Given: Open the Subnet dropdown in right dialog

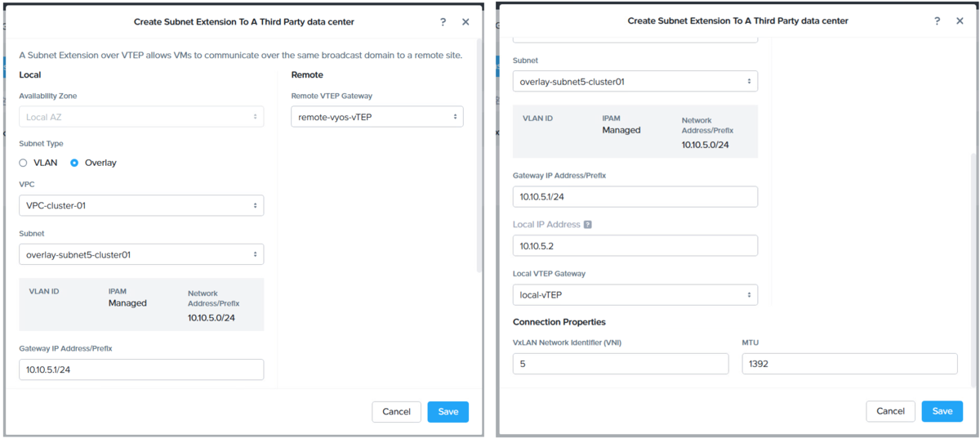Looking at the screenshot, I should click(635, 82).
